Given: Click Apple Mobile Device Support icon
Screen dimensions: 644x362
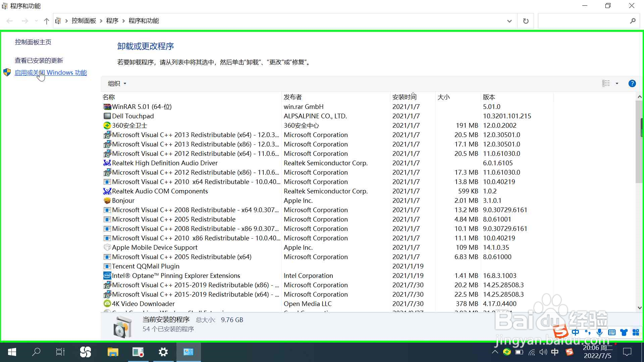Looking at the screenshot, I should tap(107, 247).
